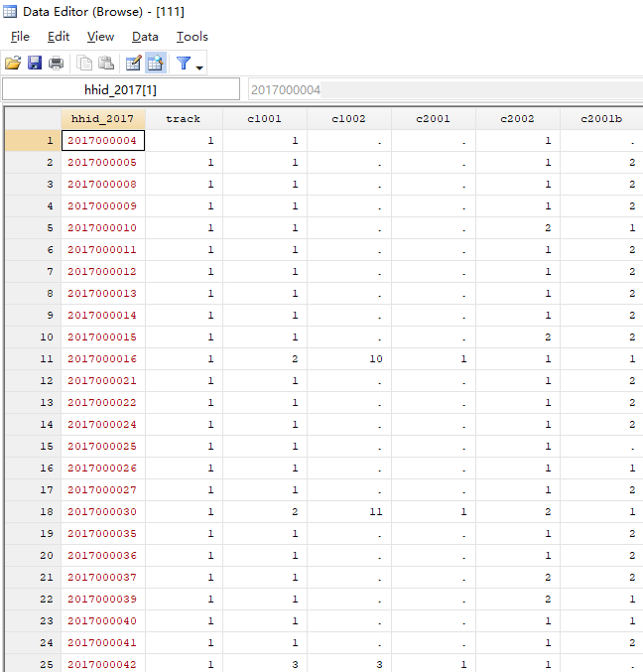Expand the filter dropdown arrow

tap(200, 67)
